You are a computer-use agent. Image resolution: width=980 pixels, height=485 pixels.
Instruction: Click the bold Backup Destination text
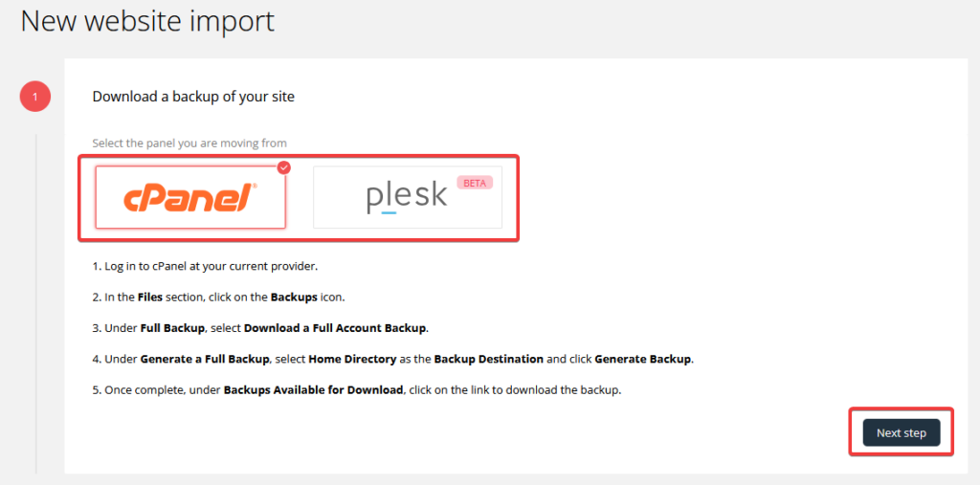(x=489, y=360)
